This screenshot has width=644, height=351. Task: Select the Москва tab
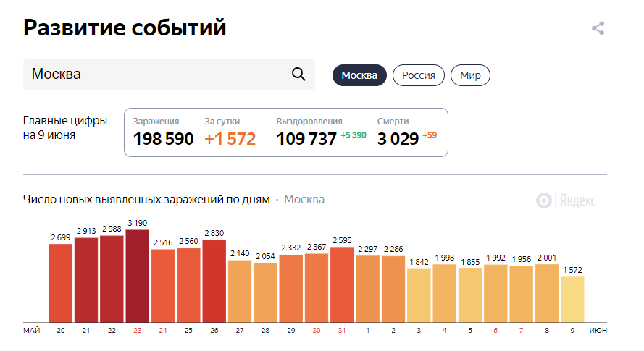point(359,75)
